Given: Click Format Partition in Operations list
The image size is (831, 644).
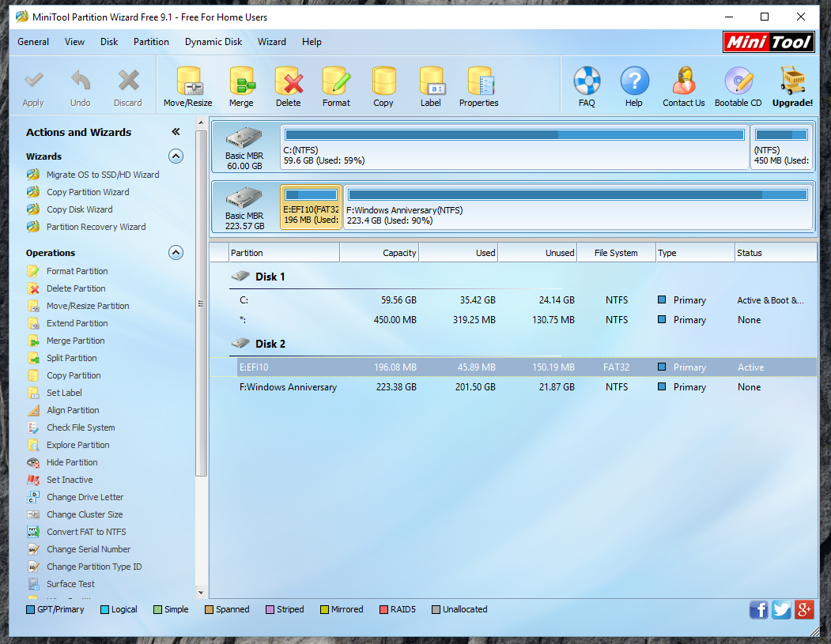Looking at the screenshot, I should coord(77,271).
